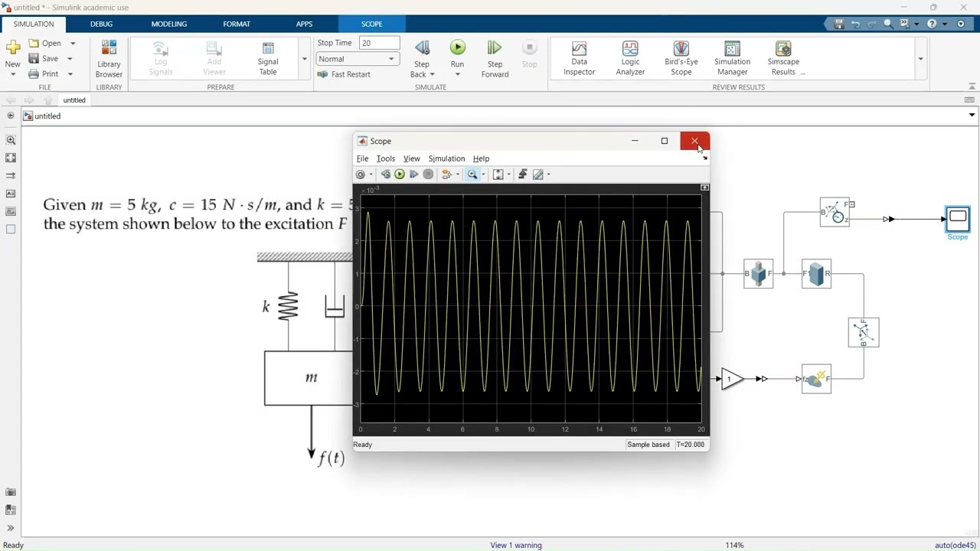Click the Stop Time input field
The width and height of the screenshot is (980, 551).
379,43
